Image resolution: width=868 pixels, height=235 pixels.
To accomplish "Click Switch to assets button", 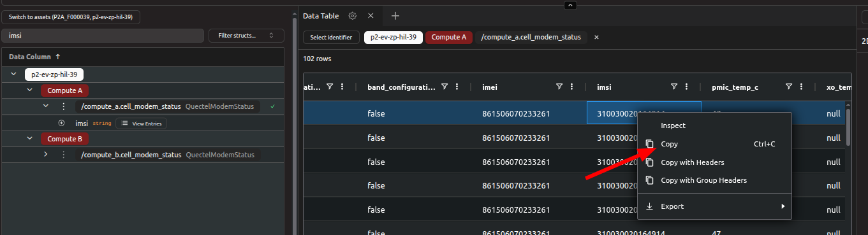I will pyautogui.click(x=70, y=17).
